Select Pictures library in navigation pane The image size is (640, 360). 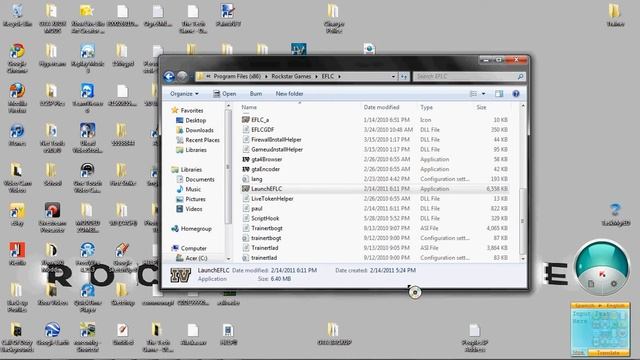(x=190, y=199)
